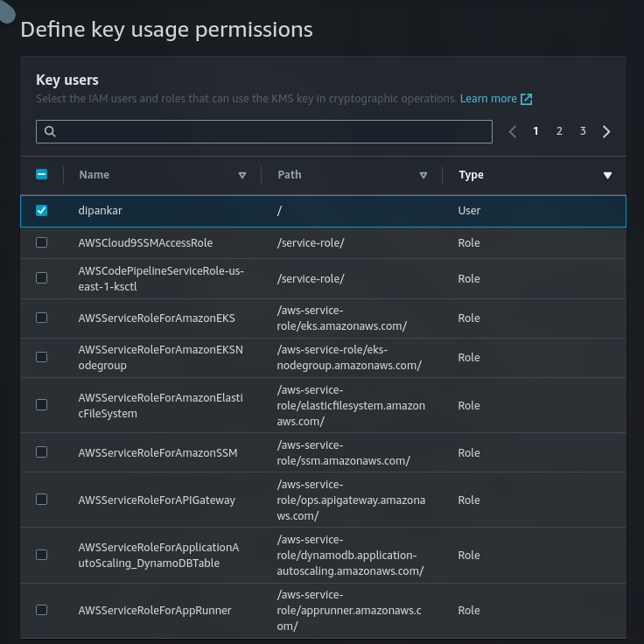The image size is (644, 644).
Task: Select the AWSServiceRoleForAmazonSSM name text
Action: 157,452
